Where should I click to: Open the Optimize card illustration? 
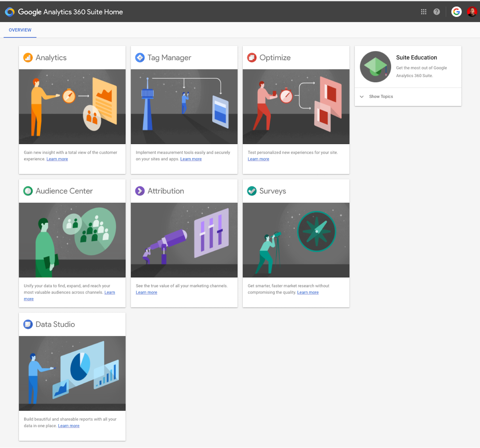[x=296, y=107]
